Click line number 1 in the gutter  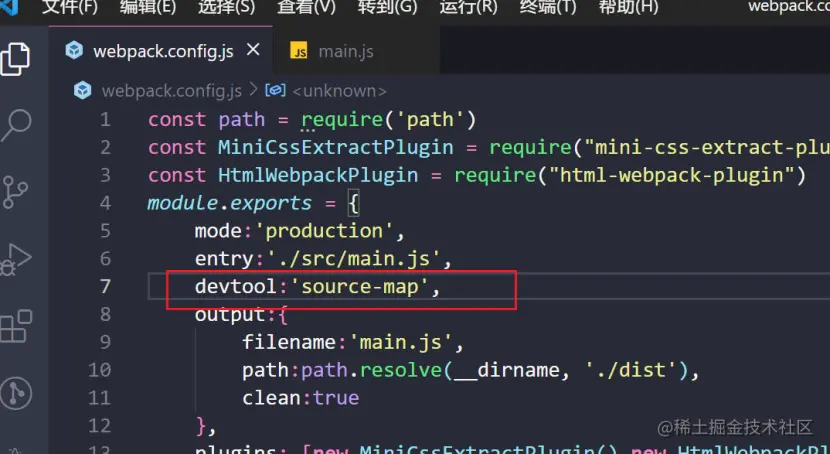[x=105, y=120]
